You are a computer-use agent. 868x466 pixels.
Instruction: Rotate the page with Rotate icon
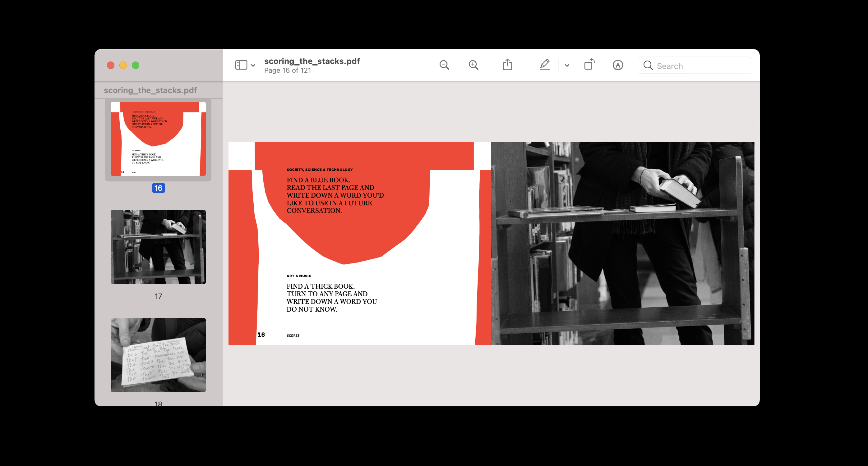tap(589, 65)
